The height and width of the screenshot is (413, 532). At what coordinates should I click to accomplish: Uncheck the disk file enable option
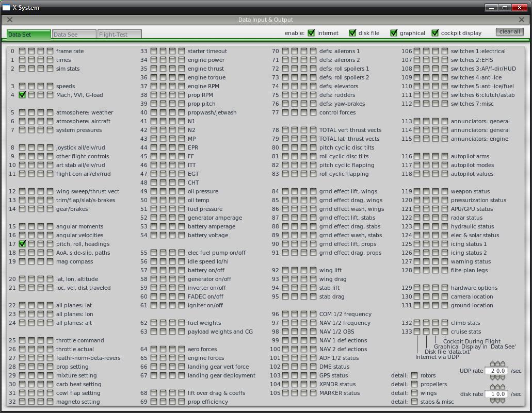[352, 33]
